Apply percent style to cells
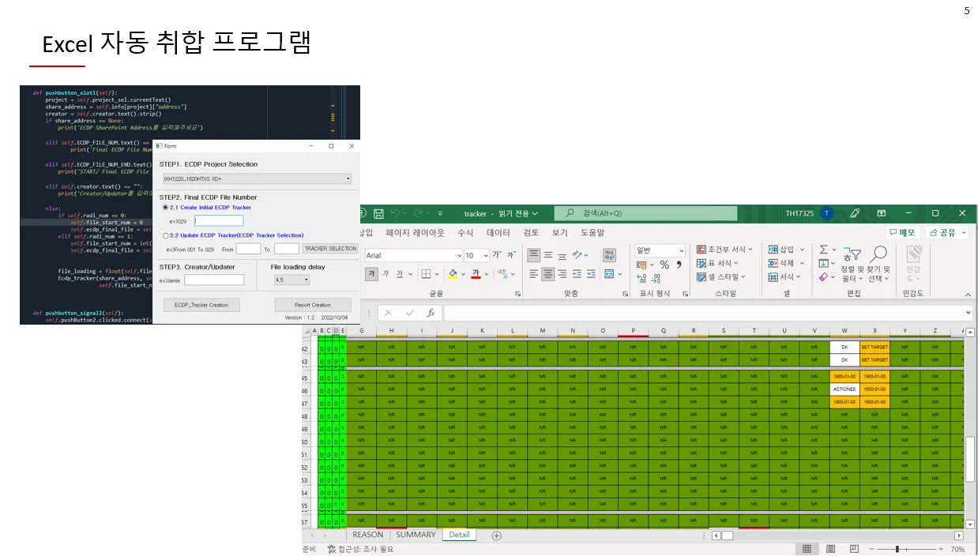 (x=664, y=265)
